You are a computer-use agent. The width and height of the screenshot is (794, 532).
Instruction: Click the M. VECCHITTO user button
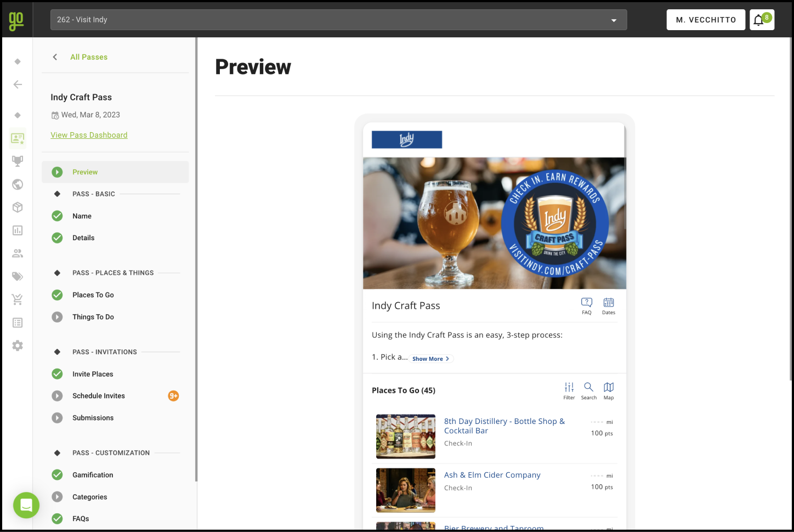tap(706, 20)
